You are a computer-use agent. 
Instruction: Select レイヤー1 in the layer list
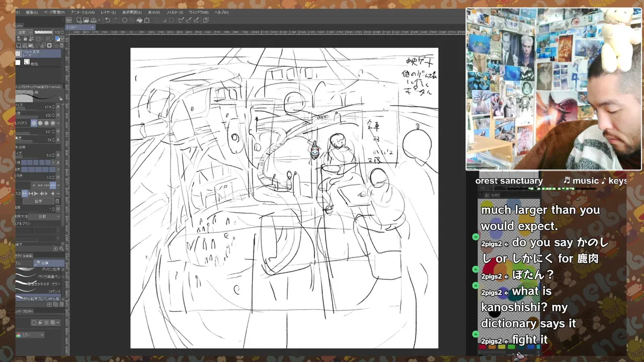tap(38, 53)
